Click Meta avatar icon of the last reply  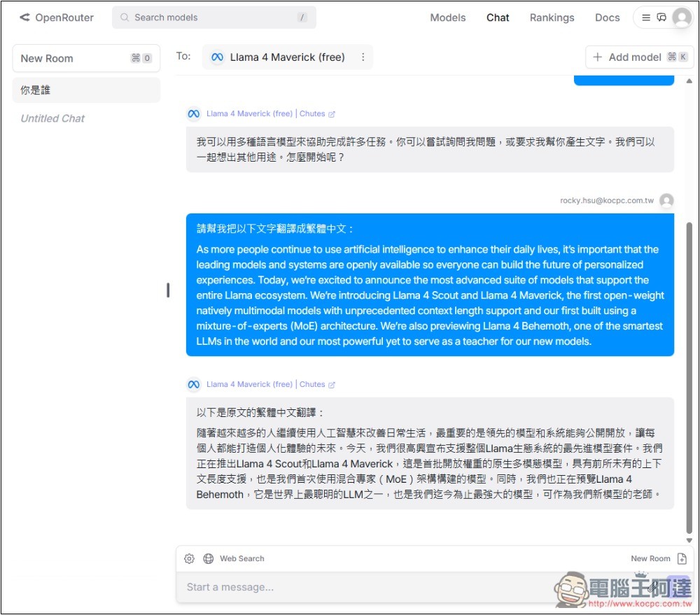pyautogui.click(x=194, y=384)
